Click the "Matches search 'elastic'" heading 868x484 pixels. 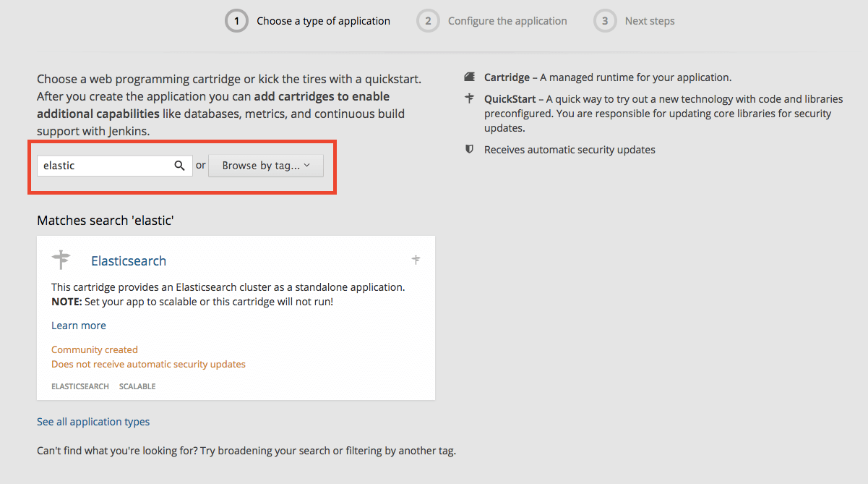[x=106, y=221]
